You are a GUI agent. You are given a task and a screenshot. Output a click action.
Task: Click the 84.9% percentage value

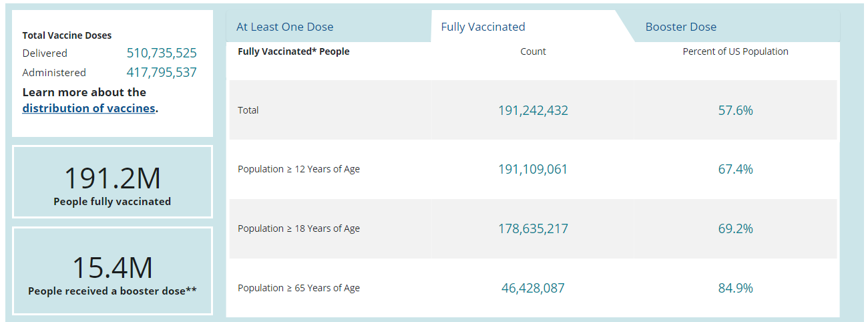click(x=735, y=288)
